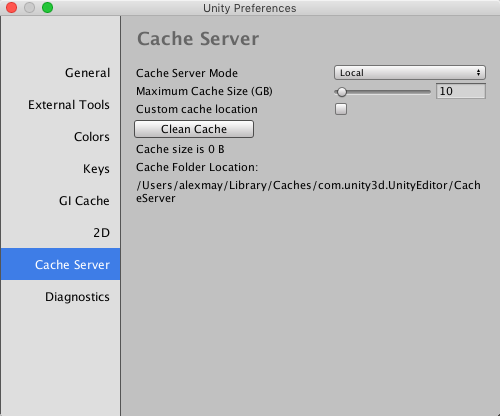Viewport: 500px width, 416px height.
Task: Click the Cache Folder Location path text
Action: (308, 192)
